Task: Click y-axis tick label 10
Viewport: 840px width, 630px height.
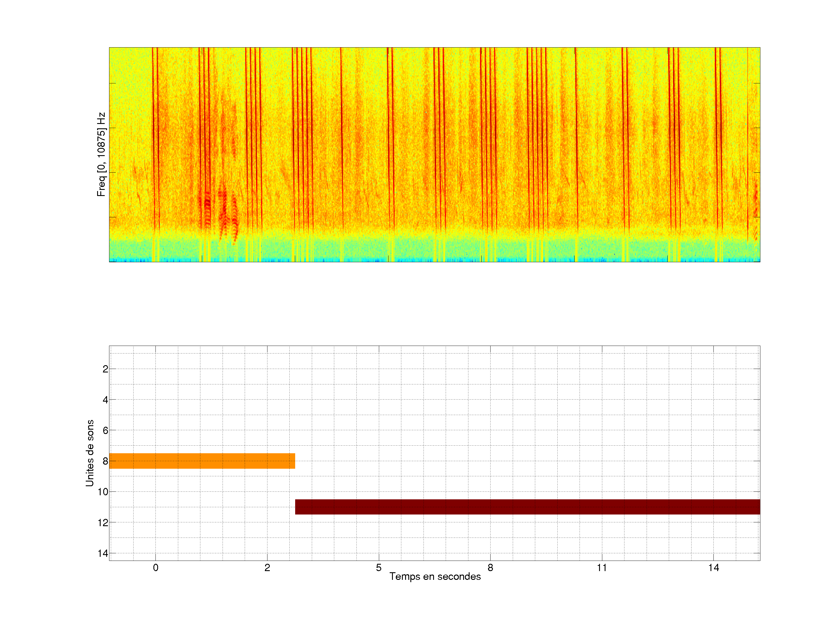Action: coord(103,492)
